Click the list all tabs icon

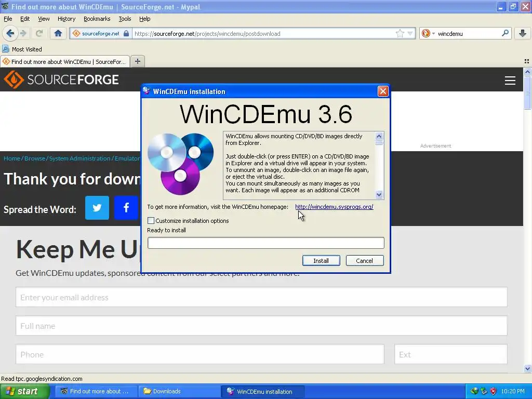click(x=527, y=61)
